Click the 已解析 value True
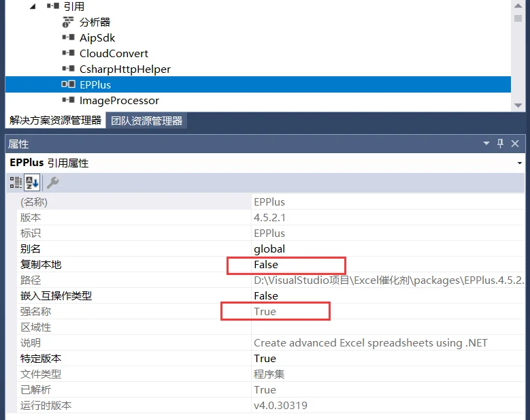This screenshot has height=420, width=530. pyautogui.click(x=265, y=390)
